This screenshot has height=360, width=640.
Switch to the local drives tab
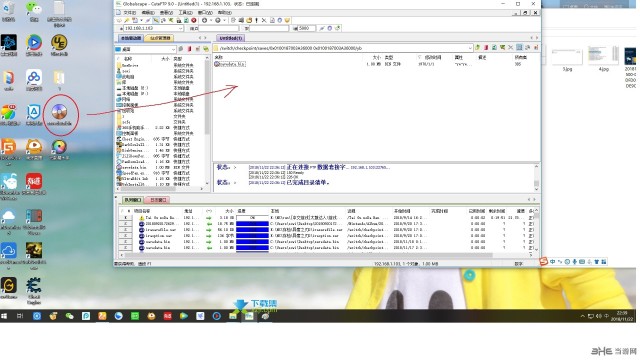(x=131, y=38)
